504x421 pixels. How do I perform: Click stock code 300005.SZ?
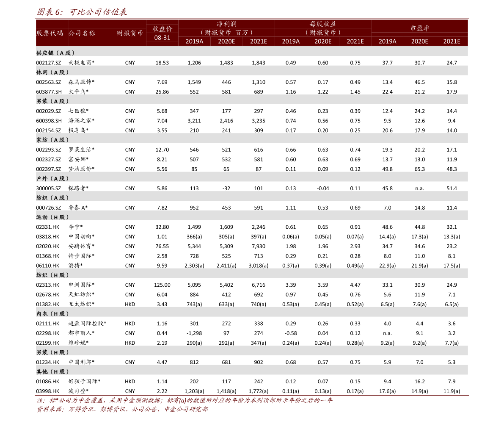point(49,188)
